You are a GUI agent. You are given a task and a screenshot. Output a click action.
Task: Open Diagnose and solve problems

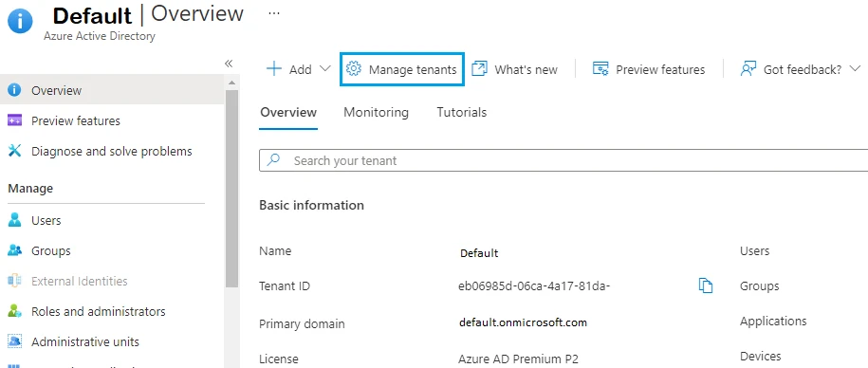[112, 151]
